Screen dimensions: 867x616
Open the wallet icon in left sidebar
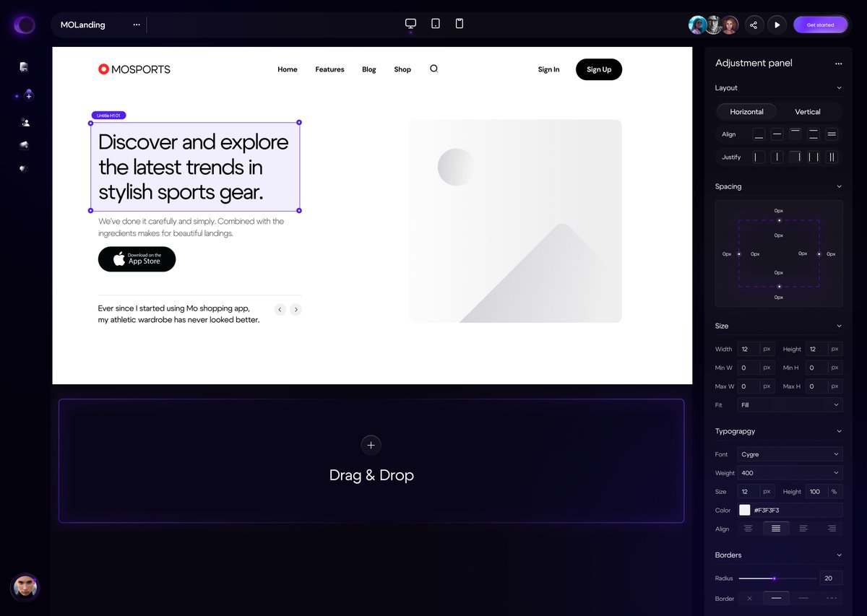[24, 145]
